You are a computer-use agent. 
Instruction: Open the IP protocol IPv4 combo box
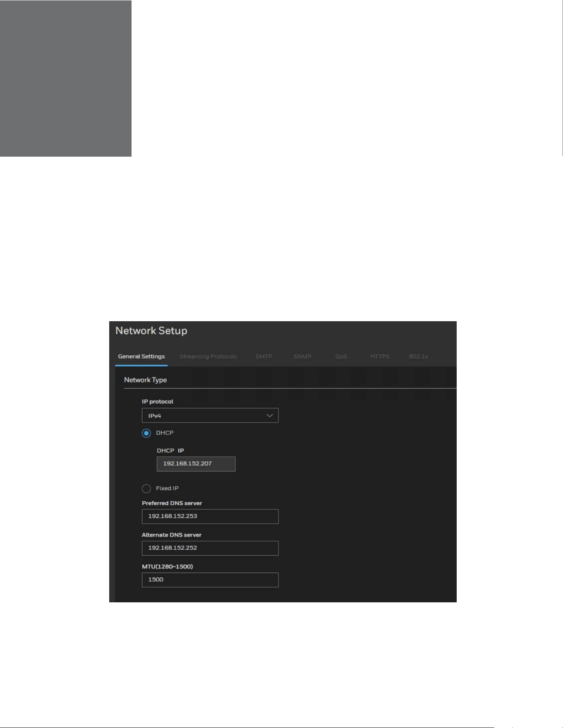(x=210, y=415)
